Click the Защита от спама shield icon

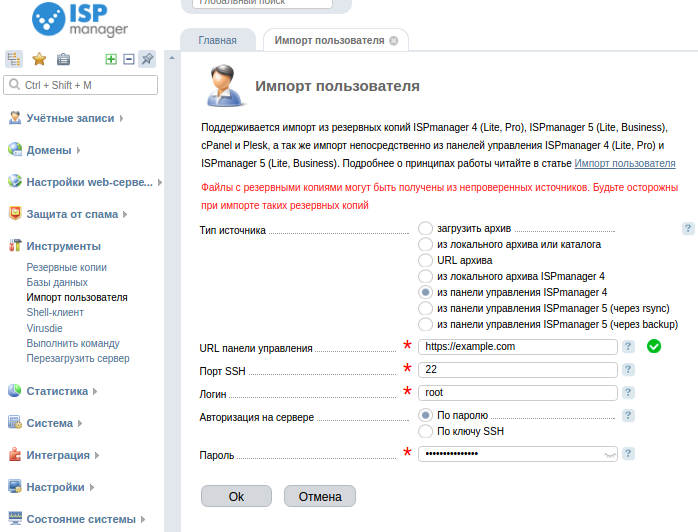pyautogui.click(x=15, y=214)
